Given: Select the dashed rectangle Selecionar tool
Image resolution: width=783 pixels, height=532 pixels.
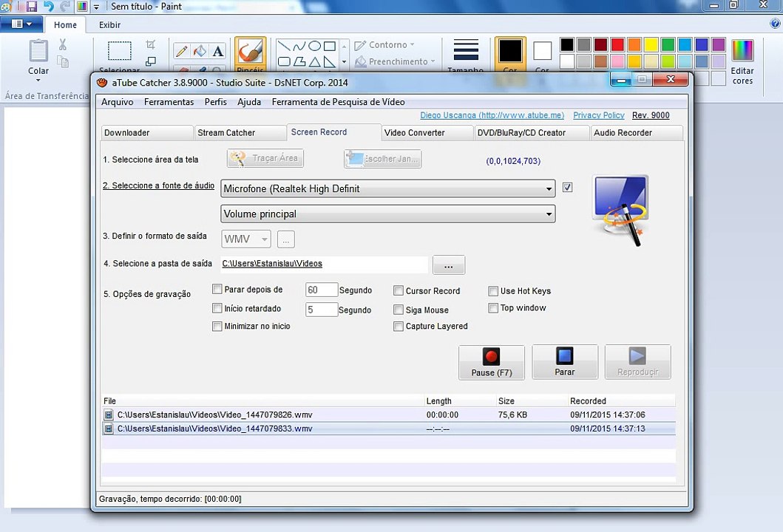Looking at the screenshot, I should pyautogui.click(x=120, y=51).
